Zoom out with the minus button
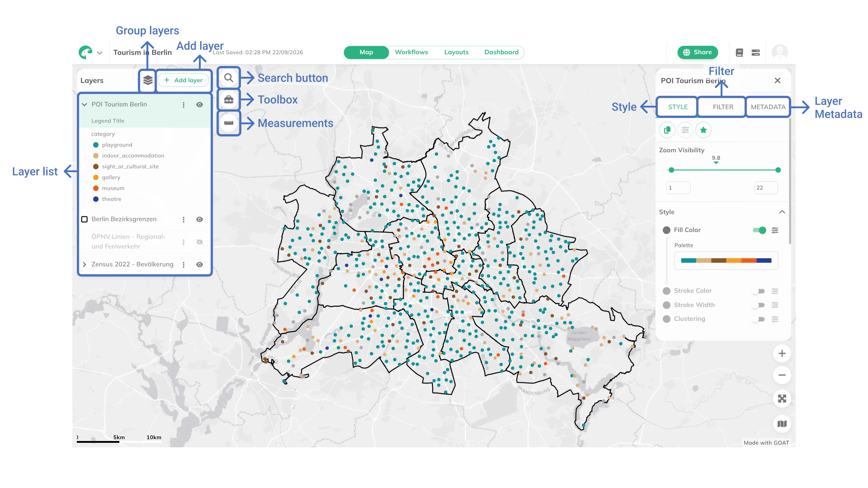 pyautogui.click(x=782, y=375)
